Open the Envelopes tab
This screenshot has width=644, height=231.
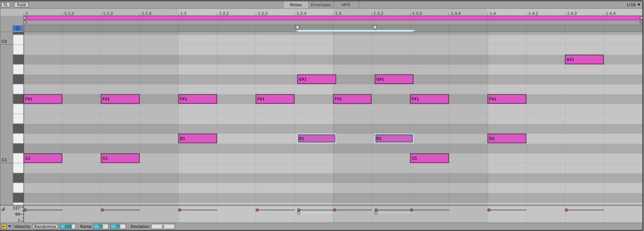click(321, 4)
